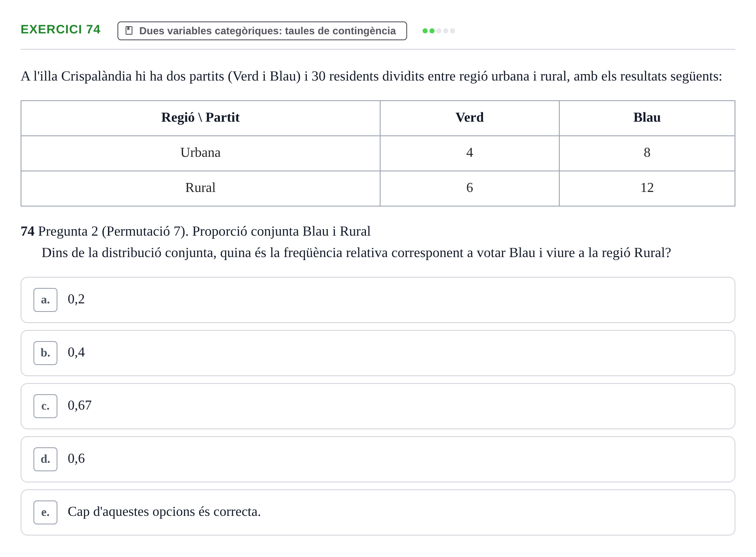Select answer option d. 0,6
756x557 pixels.
[x=378, y=459]
